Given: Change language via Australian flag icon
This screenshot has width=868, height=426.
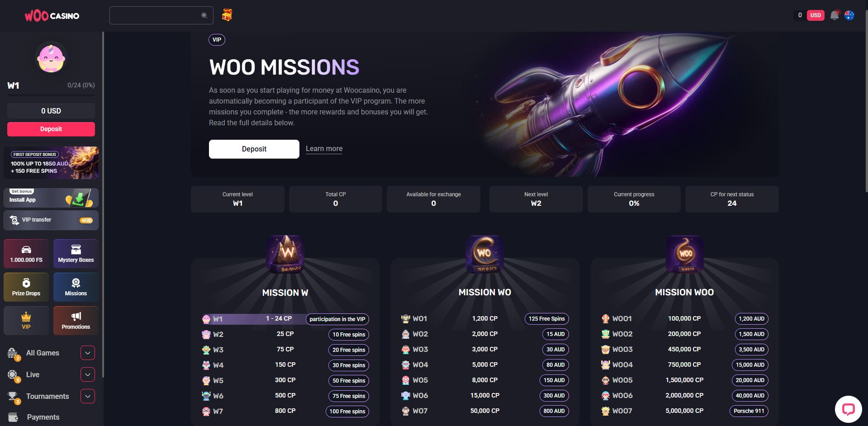Looking at the screenshot, I should click(849, 15).
